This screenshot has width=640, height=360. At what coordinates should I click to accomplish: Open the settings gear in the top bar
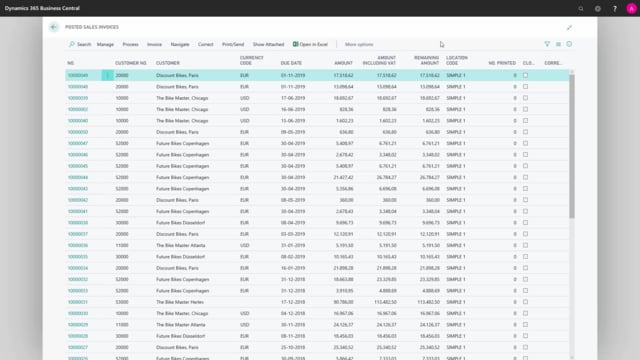coord(598,9)
